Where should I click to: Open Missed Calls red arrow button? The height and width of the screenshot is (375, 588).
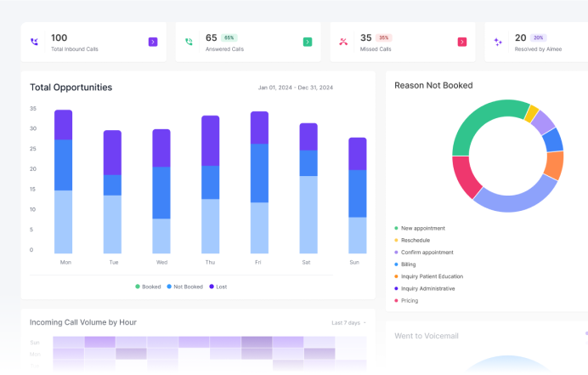pyautogui.click(x=462, y=42)
